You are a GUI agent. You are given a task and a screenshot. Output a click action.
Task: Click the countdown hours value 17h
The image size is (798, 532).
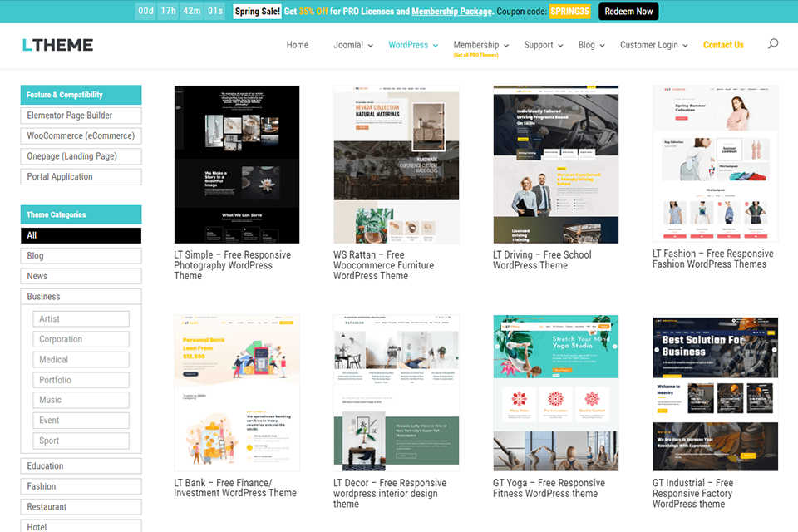click(169, 11)
